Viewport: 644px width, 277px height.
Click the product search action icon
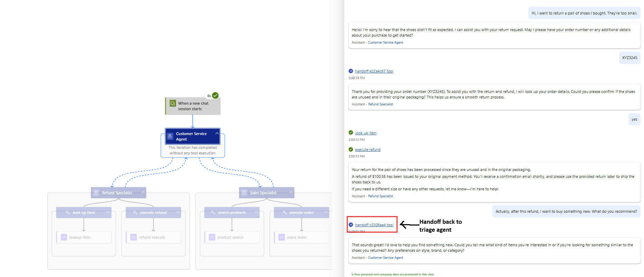tap(212, 237)
